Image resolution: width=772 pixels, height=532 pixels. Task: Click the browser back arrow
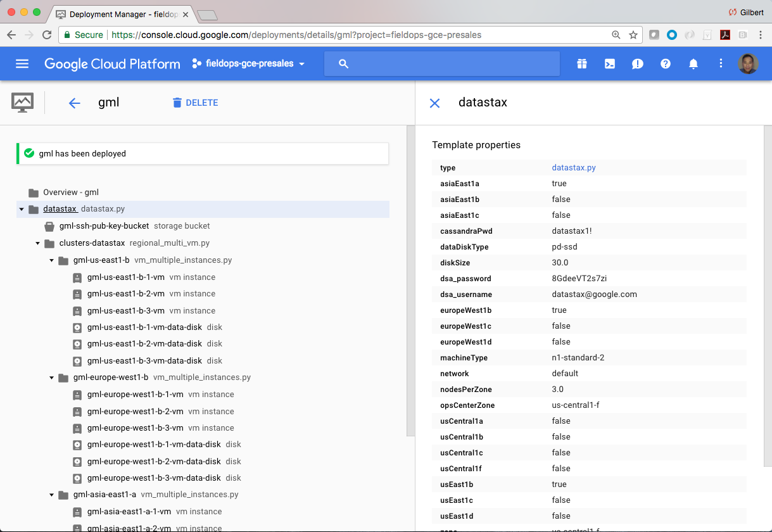click(x=12, y=35)
